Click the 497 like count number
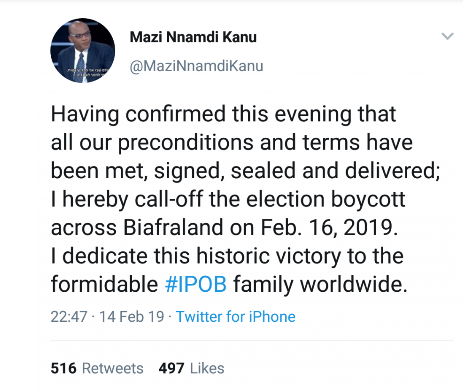 171,368
